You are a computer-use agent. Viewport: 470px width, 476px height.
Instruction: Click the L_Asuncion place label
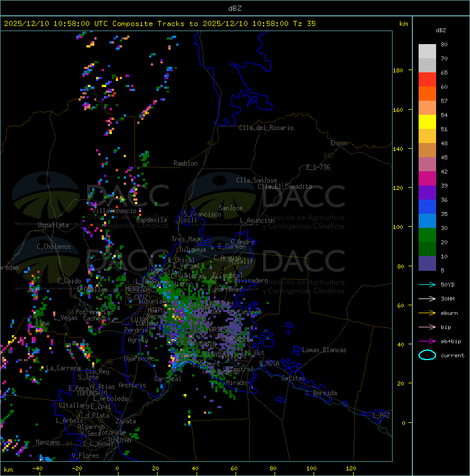(x=257, y=220)
